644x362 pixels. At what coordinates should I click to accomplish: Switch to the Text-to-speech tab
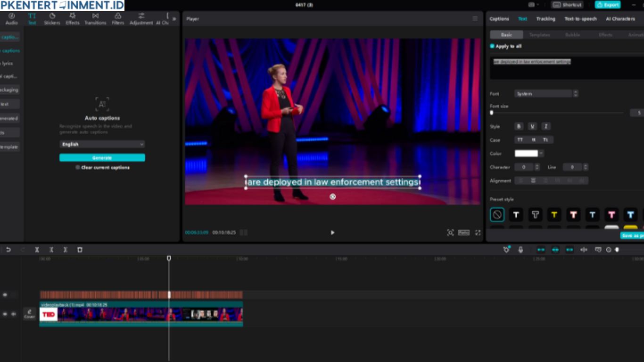point(580,19)
